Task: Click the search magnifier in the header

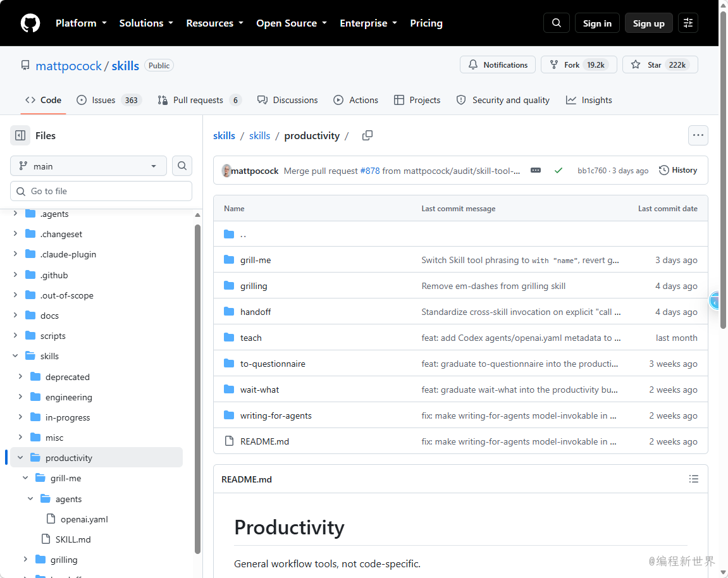Action: [556, 23]
